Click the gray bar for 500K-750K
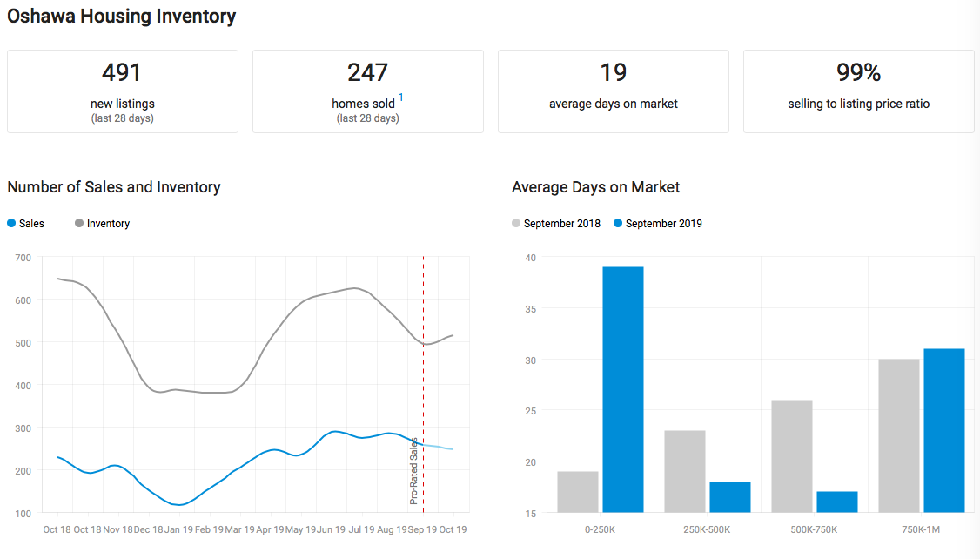Screen dimensions: 980x559 coord(792,455)
